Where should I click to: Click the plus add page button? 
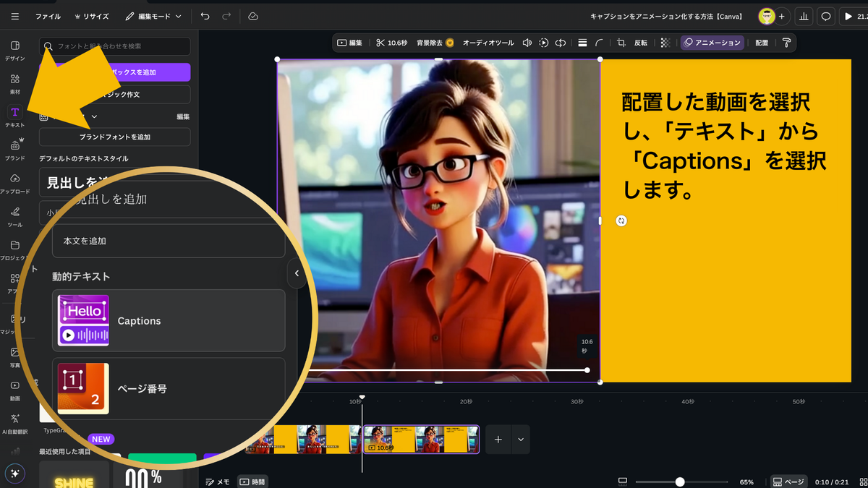(x=498, y=439)
